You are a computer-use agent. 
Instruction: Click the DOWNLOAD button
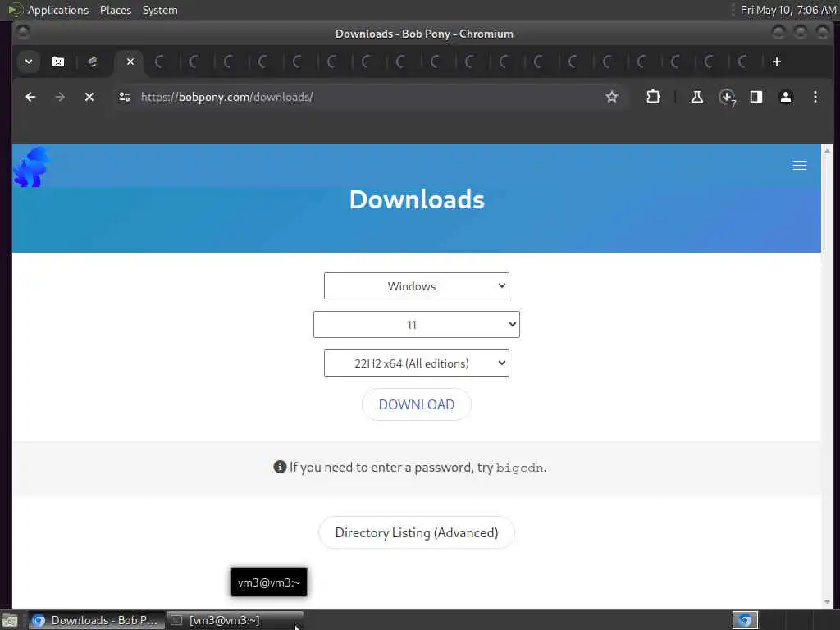(416, 404)
